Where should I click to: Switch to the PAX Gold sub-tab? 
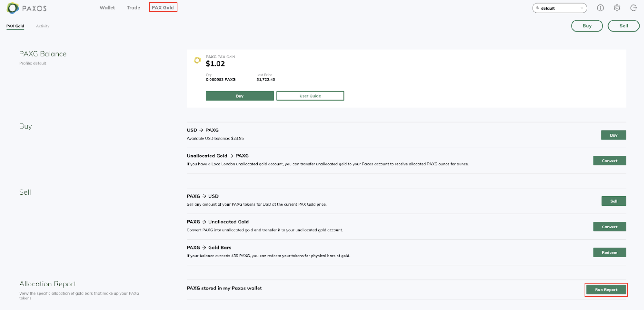[x=15, y=26]
